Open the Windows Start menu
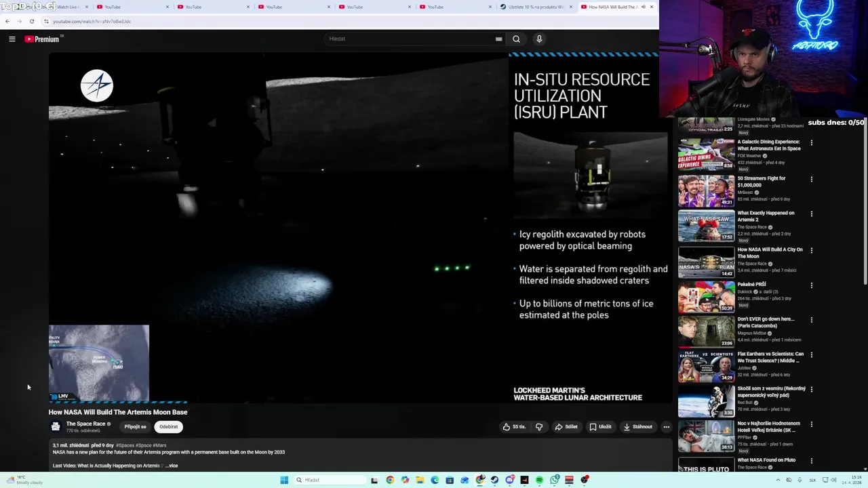 pyautogui.click(x=284, y=480)
